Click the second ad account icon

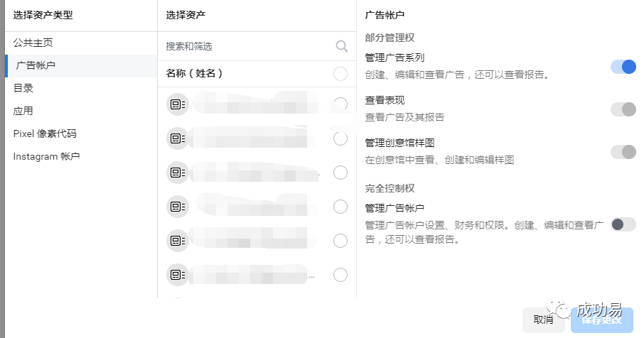coord(178,138)
